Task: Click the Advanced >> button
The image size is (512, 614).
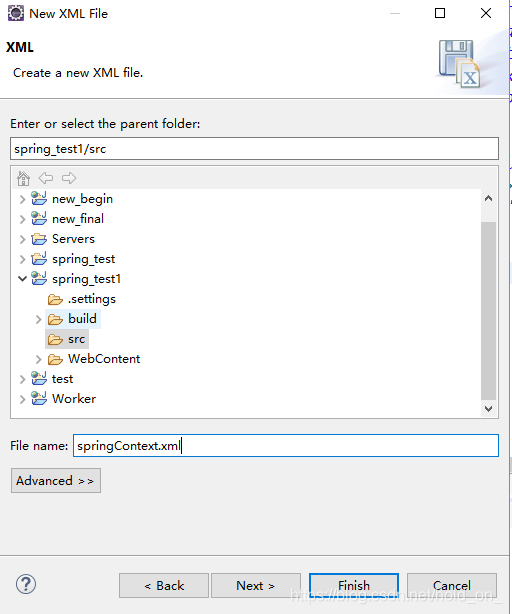Action: coord(56,480)
